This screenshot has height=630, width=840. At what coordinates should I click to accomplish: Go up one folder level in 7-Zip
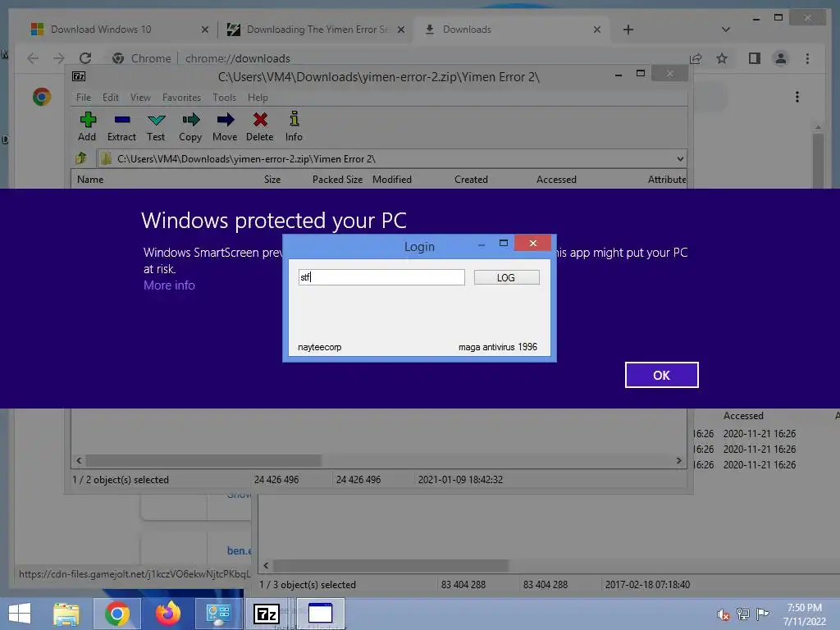tap(81, 158)
